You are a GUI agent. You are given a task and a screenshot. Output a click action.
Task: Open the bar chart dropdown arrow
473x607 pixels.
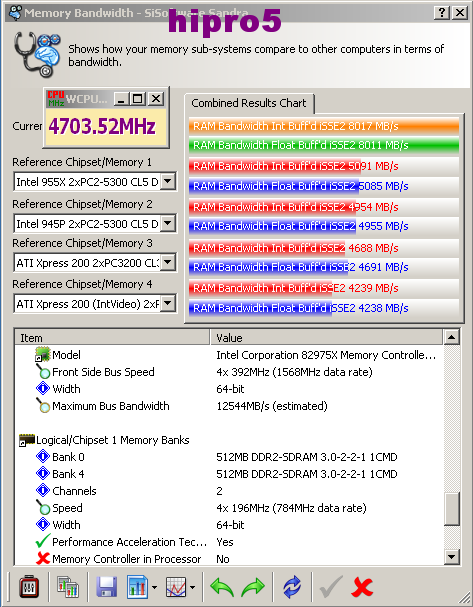tap(154, 587)
